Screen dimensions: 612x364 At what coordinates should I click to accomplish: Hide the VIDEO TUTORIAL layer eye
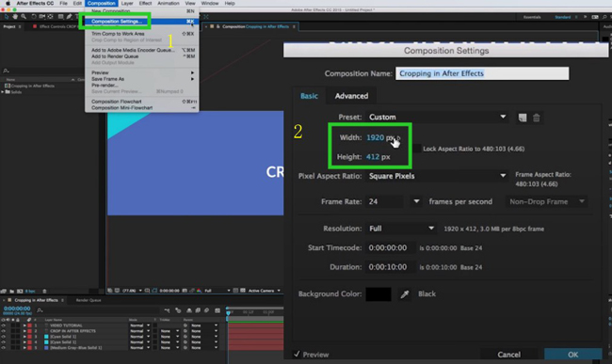pos(4,325)
